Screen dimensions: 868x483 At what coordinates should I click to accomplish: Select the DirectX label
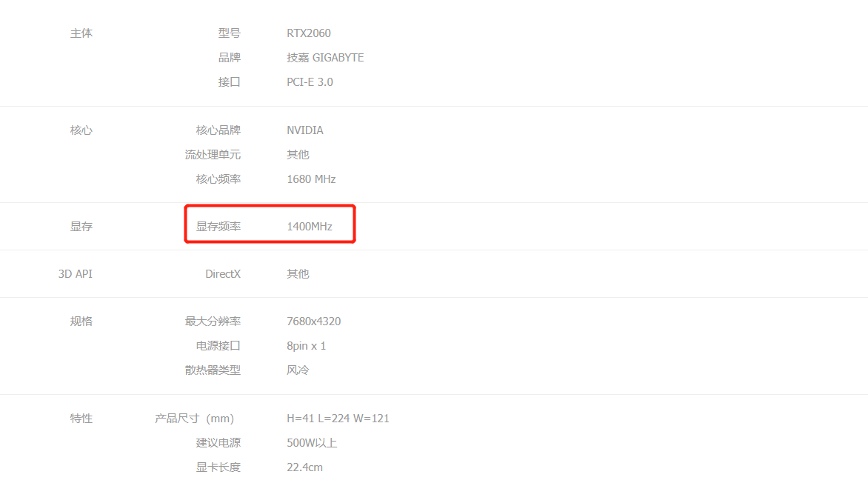(x=222, y=274)
